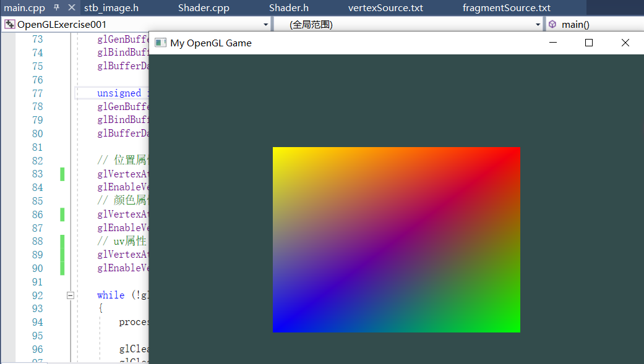Open the main() function dropdown
The height and width of the screenshot is (364, 644).
click(595, 25)
